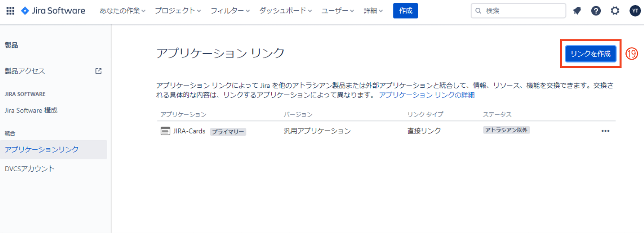Click the リンクを作成 button
Screen dimensions: 644x233
[590, 54]
